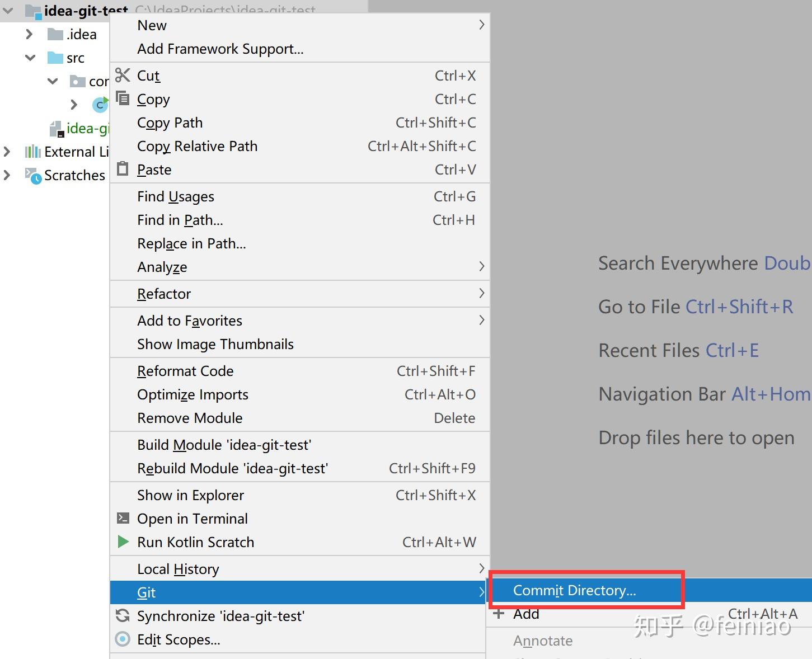Select Reformat Code

tap(185, 371)
